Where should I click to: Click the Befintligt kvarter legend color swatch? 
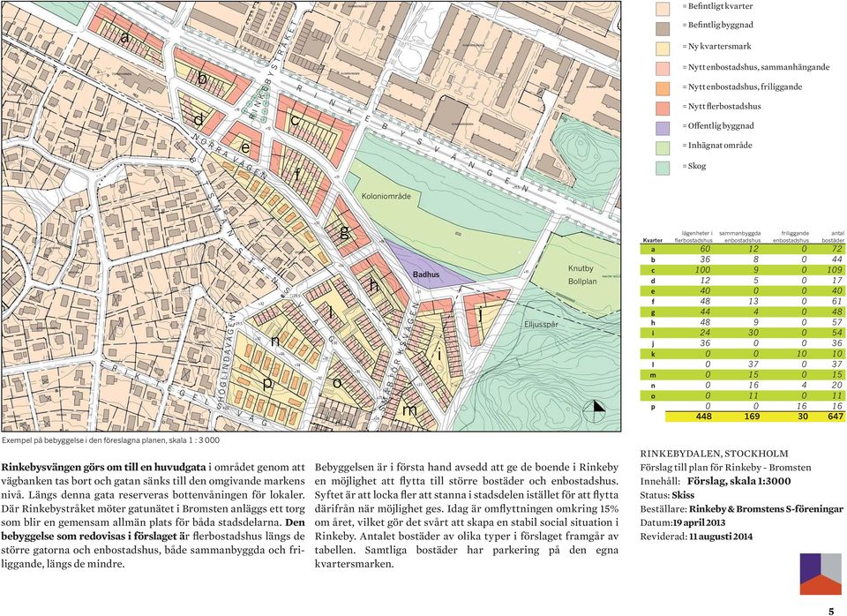tap(663, 9)
